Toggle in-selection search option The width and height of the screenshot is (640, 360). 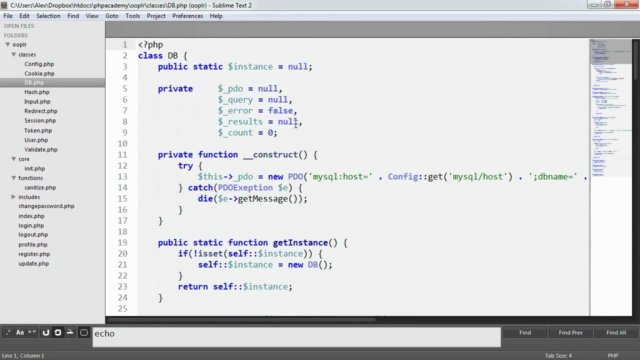click(x=70, y=333)
